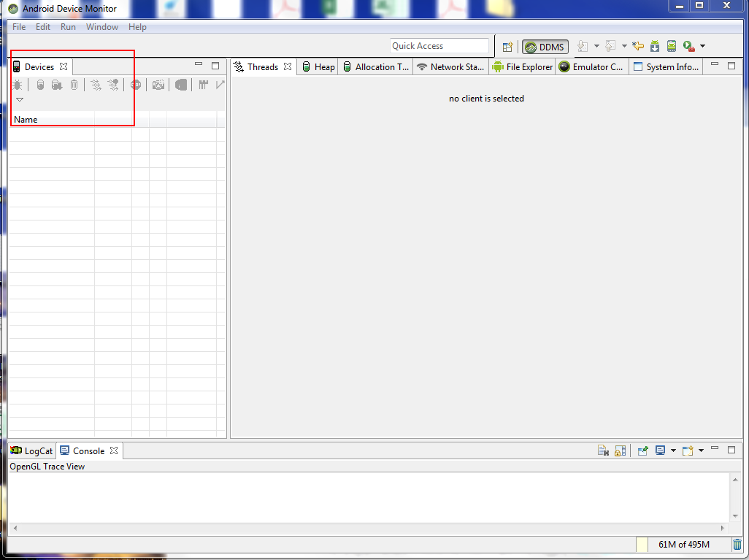The width and height of the screenshot is (749, 560).
Task: Open the Display Selected Console dropdown arrow
Action: (674, 450)
